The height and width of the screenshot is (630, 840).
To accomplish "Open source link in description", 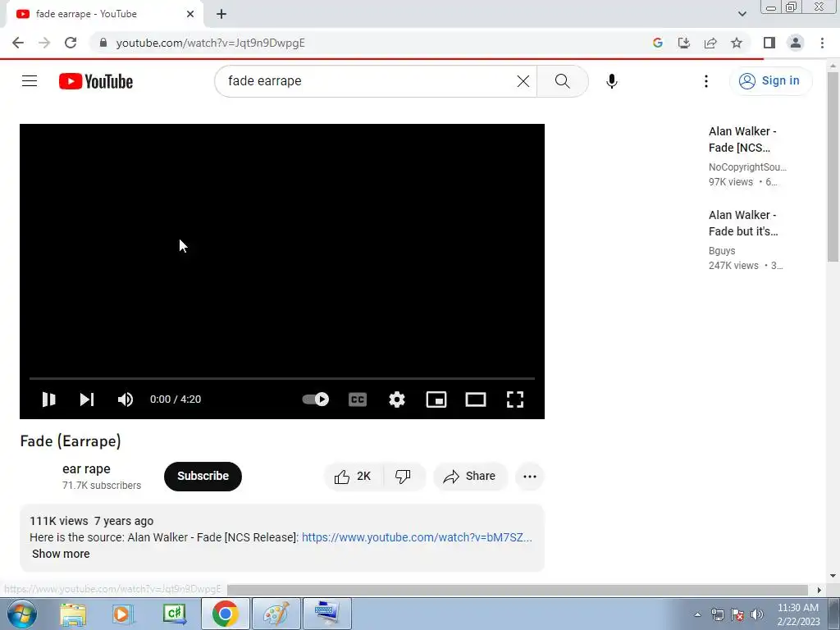I will pyautogui.click(x=417, y=537).
